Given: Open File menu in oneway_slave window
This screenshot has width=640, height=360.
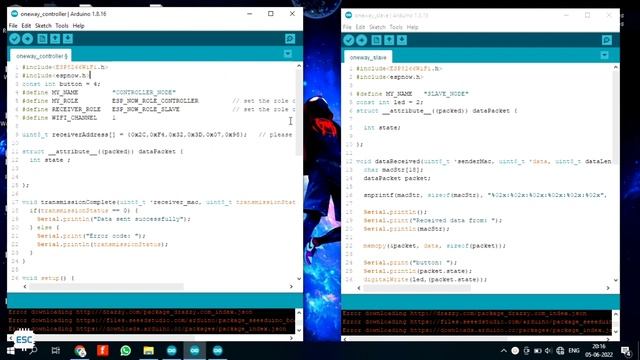Looking at the screenshot, I should tap(347, 27).
